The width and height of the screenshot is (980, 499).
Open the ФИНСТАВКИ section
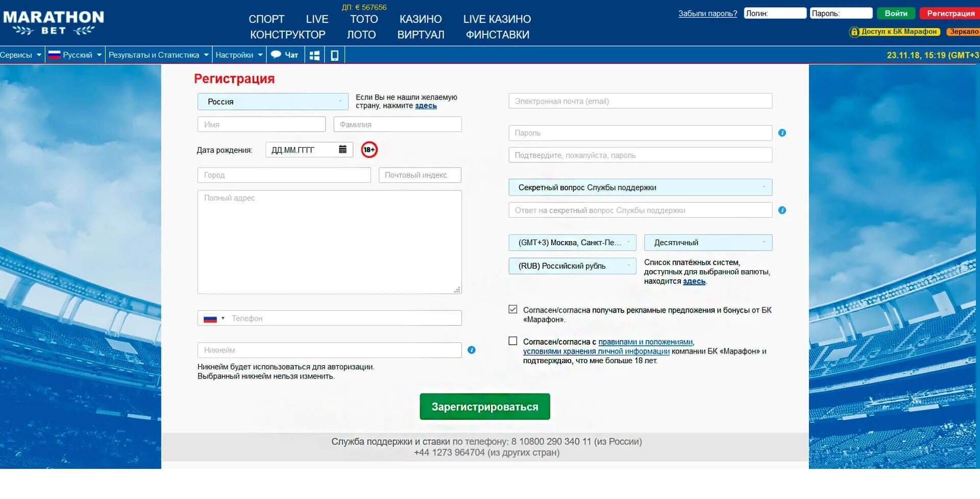click(498, 35)
